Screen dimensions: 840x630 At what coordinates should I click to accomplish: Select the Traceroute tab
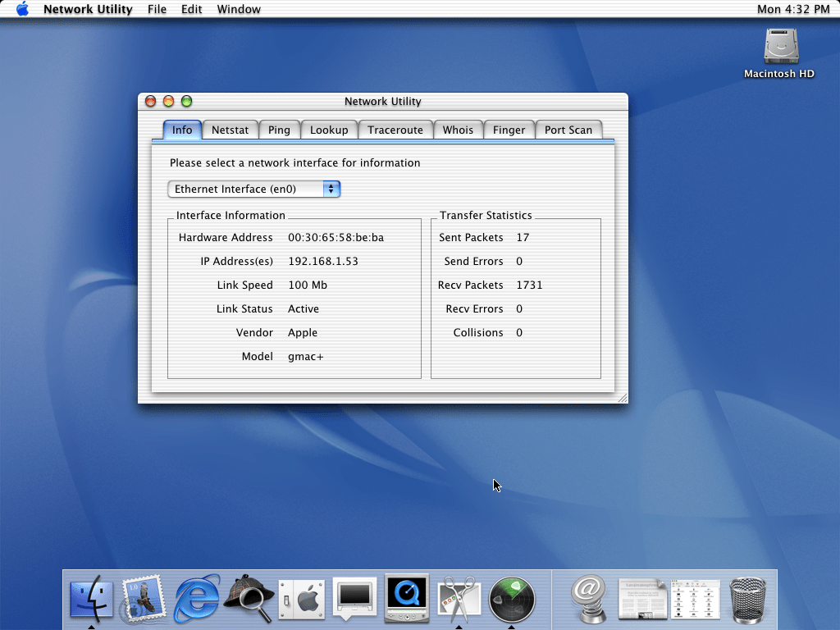[x=395, y=130]
